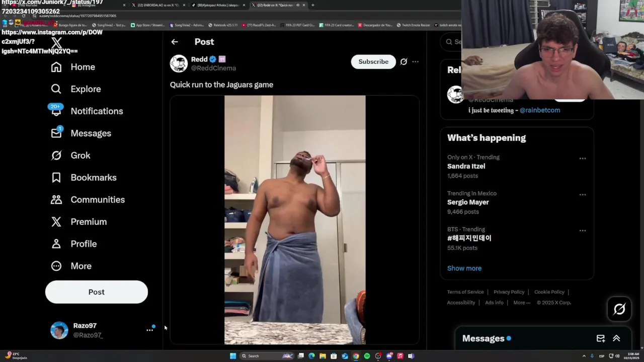
Task: Open the FIFA 23 Card creator bookmark
Action: coord(337,25)
